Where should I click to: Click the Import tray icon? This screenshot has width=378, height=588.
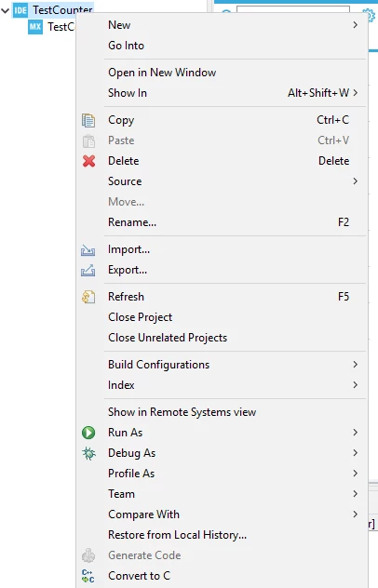click(88, 250)
